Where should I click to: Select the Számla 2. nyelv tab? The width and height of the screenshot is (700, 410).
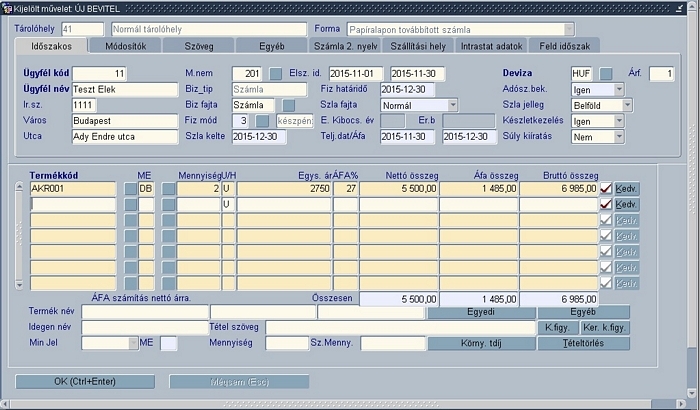point(345,46)
